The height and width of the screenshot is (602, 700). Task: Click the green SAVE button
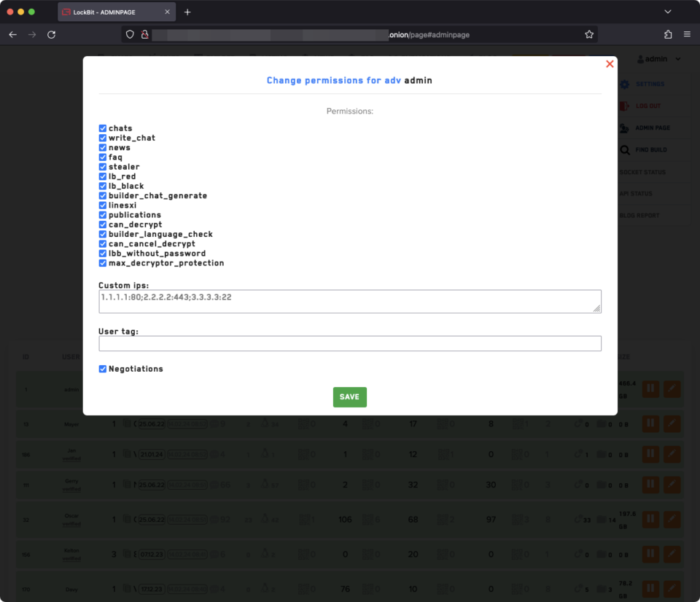click(x=349, y=396)
